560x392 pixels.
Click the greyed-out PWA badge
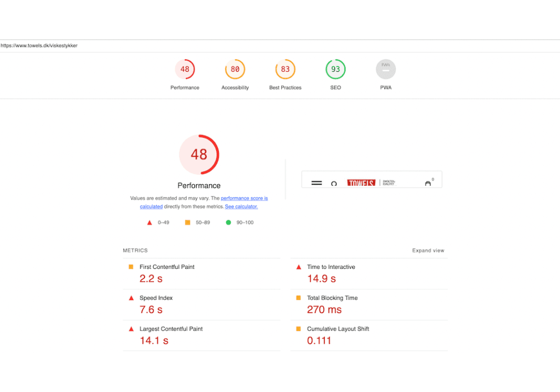click(386, 69)
